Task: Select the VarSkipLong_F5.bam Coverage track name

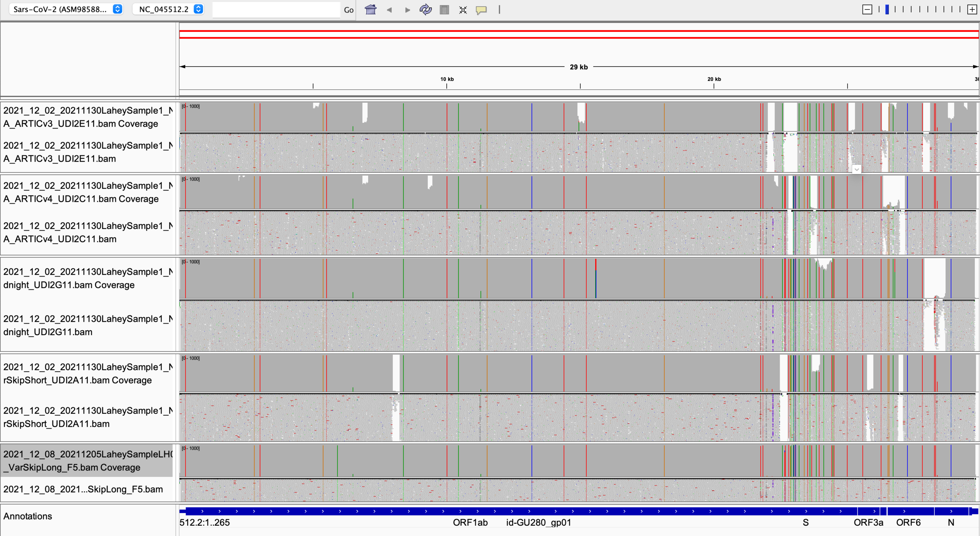Action: coord(87,461)
